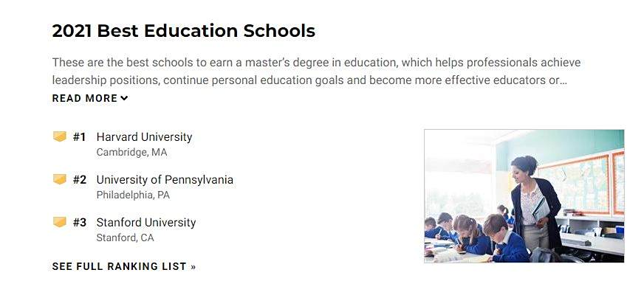Click the badge icon beside Stanford University
Screen dimensions: 644x295
[x=60, y=222]
